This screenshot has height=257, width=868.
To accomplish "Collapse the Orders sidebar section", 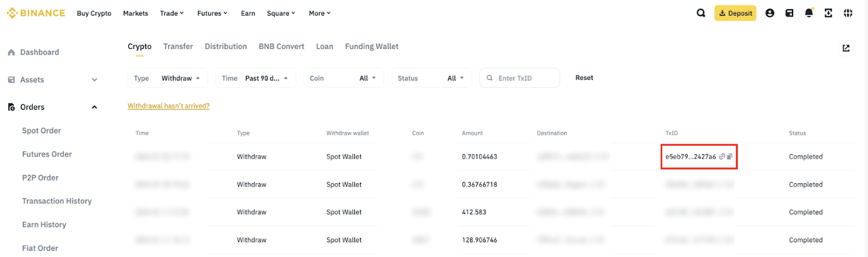I will [94, 107].
